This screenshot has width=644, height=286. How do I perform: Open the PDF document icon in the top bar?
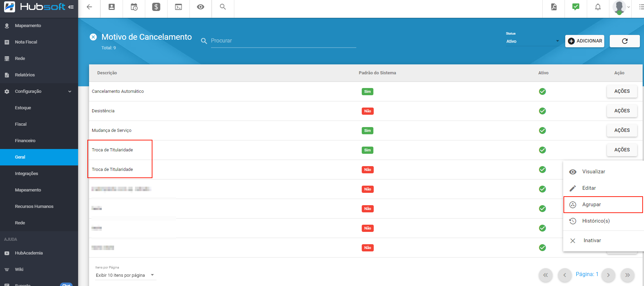pyautogui.click(x=554, y=7)
